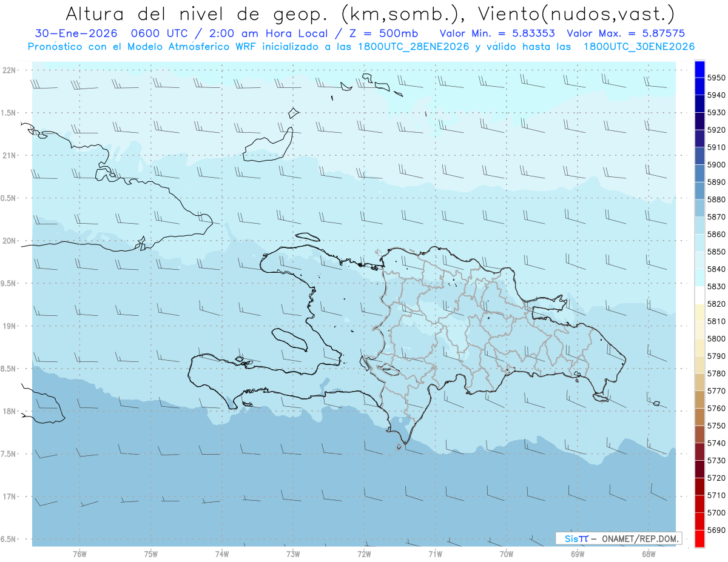Image resolution: width=728 pixels, height=562 pixels.
Task: Click the bright blue swatch atop the color bar
Action: pos(699,69)
